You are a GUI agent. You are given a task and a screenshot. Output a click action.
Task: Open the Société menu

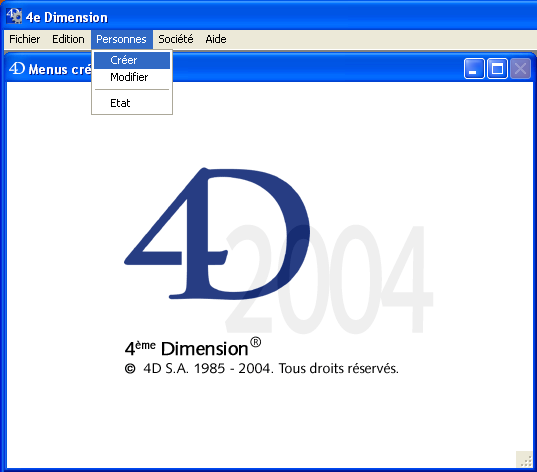point(176,39)
